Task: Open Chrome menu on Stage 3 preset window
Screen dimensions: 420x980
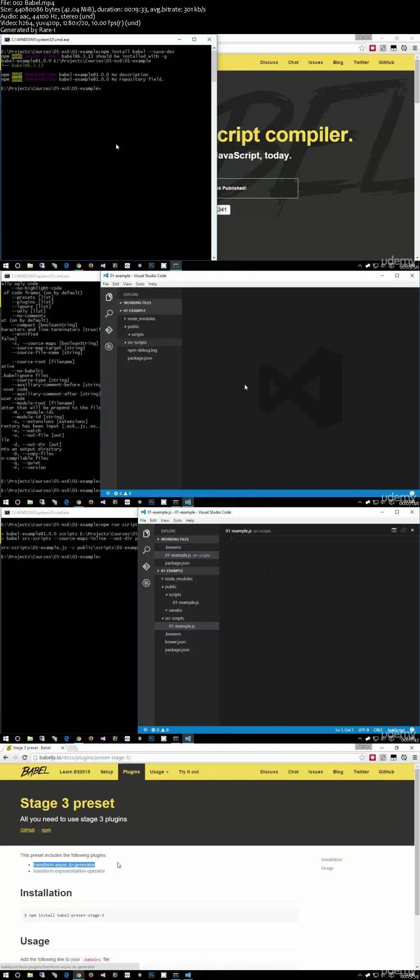Action: tap(415, 757)
